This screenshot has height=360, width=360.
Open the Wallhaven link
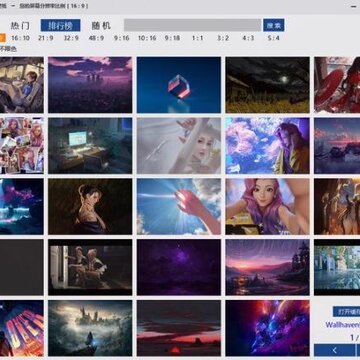pos(343,324)
